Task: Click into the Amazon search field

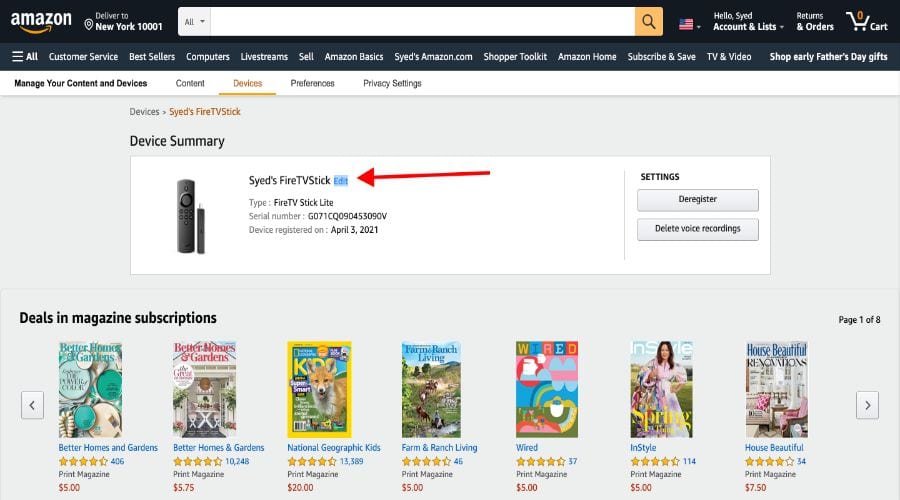Action: click(422, 22)
